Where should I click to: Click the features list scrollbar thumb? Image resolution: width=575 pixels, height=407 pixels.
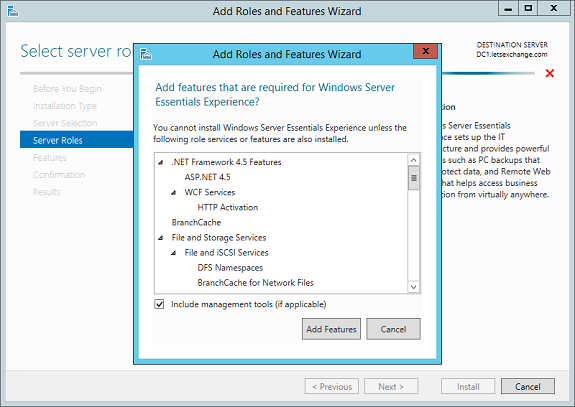[x=414, y=178]
